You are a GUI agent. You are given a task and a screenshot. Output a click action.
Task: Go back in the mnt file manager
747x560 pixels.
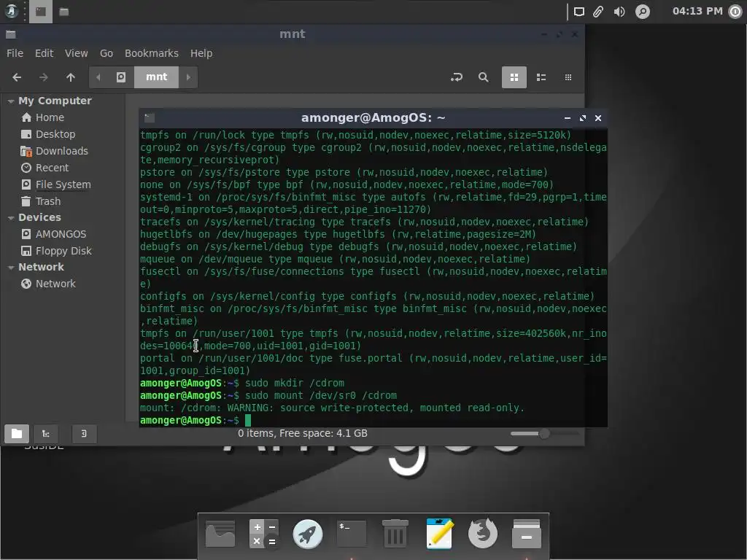pos(17,77)
